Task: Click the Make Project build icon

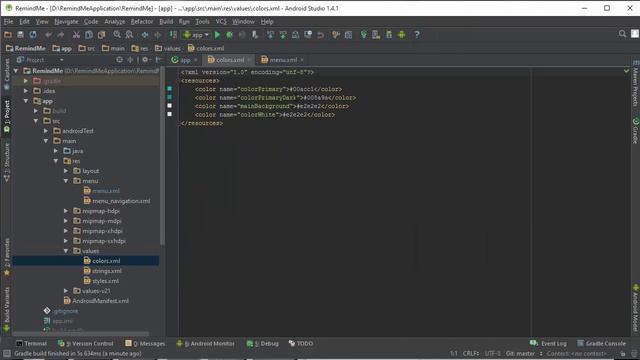Action: [173, 35]
